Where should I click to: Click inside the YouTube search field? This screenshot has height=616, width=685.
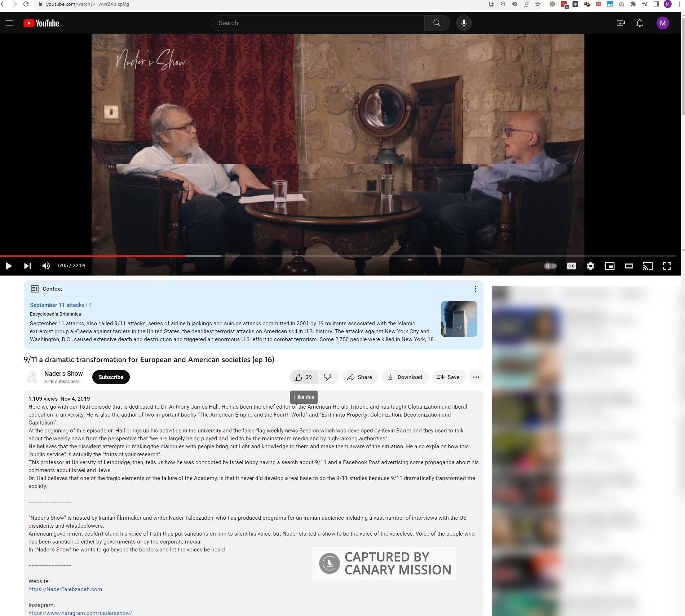(318, 23)
